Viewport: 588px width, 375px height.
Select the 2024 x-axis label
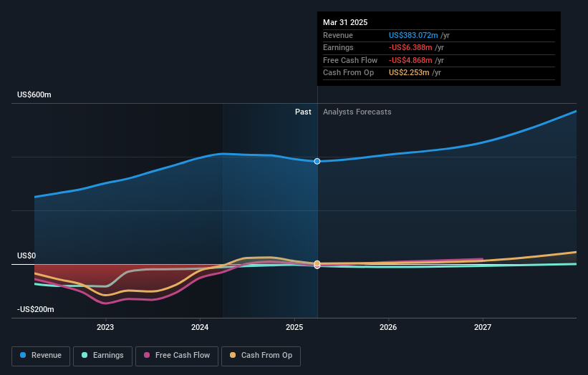[200, 328]
